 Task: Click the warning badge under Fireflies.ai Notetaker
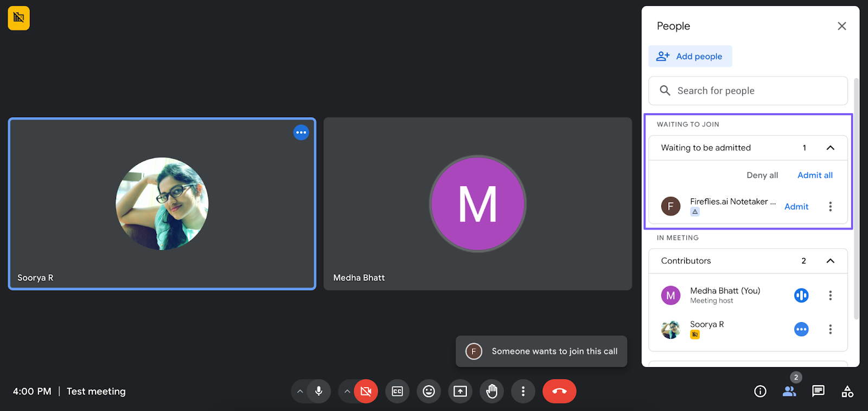695,212
